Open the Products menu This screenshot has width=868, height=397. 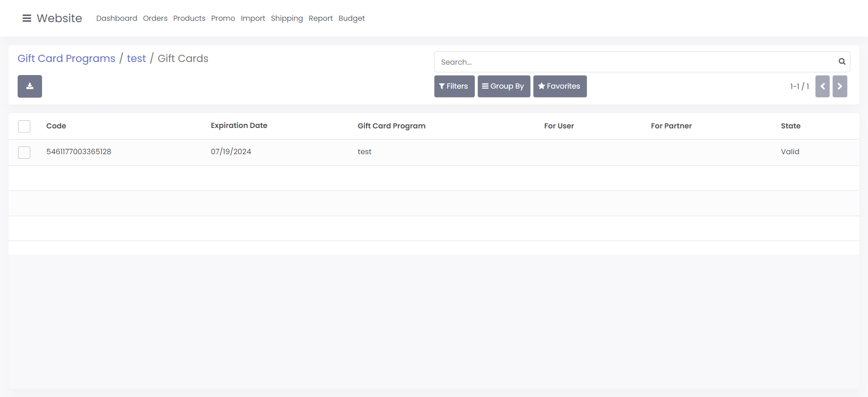pyautogui.click(x=189, y=18)
